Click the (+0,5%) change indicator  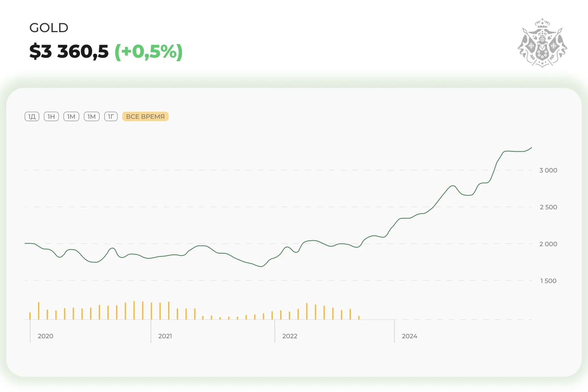[x=149, y=52]
